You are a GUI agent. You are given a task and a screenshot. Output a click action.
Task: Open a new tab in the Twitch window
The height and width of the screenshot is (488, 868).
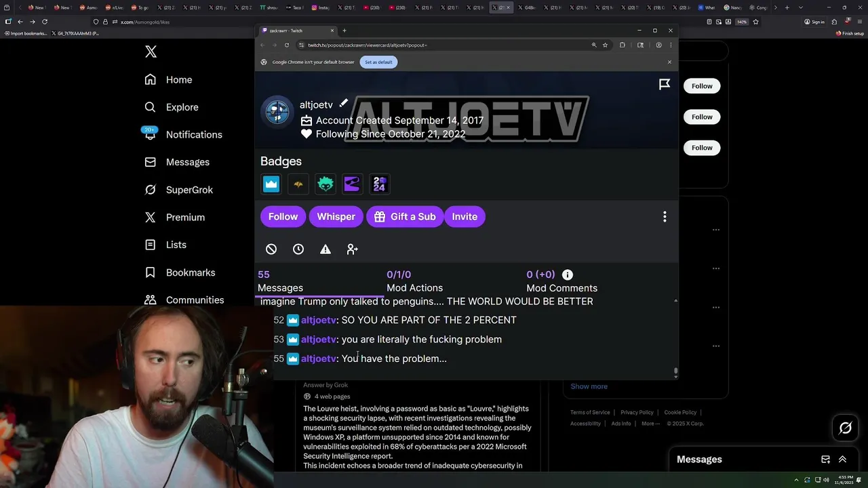click(344, 30)
